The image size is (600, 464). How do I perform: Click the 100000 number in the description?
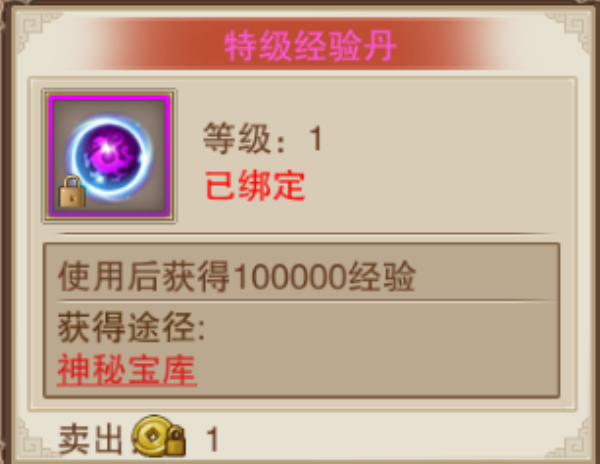click(290, 276)
